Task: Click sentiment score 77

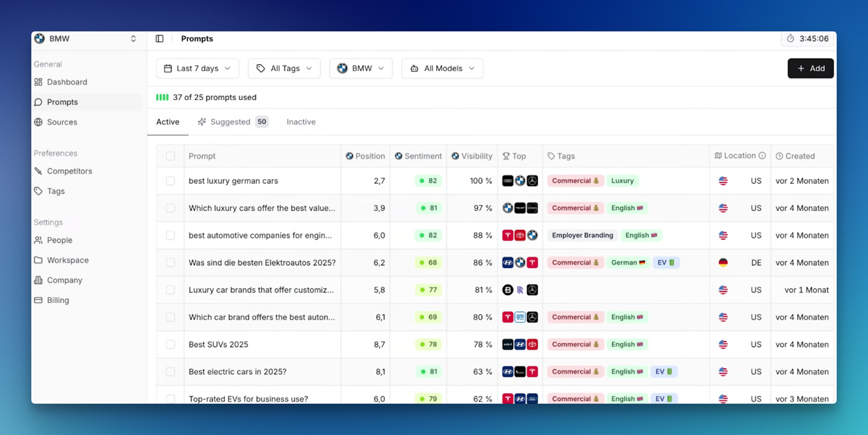Action: click(x=428, y=290)
